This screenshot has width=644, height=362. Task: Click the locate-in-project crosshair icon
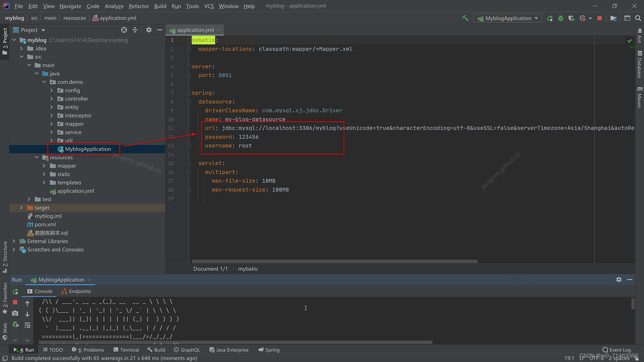[x=124, y=30]
